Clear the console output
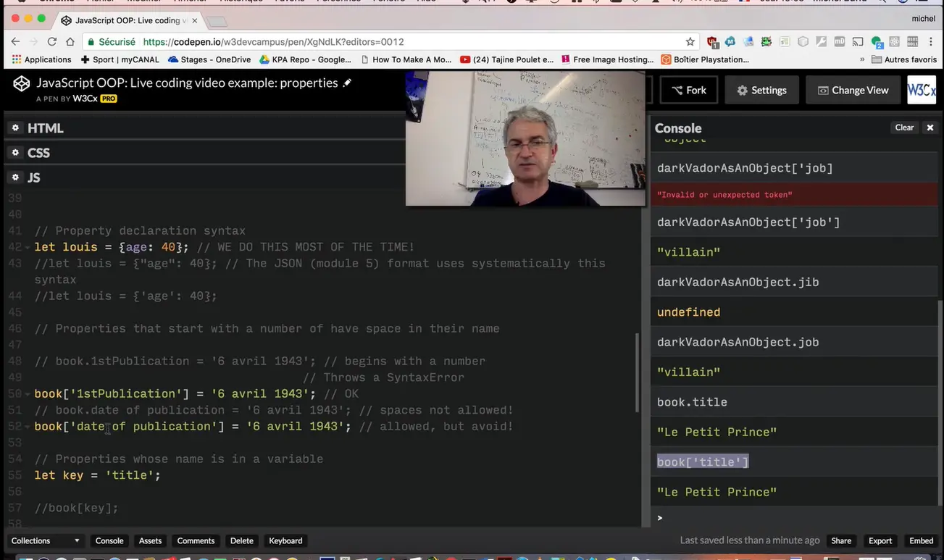 [904, 128]
